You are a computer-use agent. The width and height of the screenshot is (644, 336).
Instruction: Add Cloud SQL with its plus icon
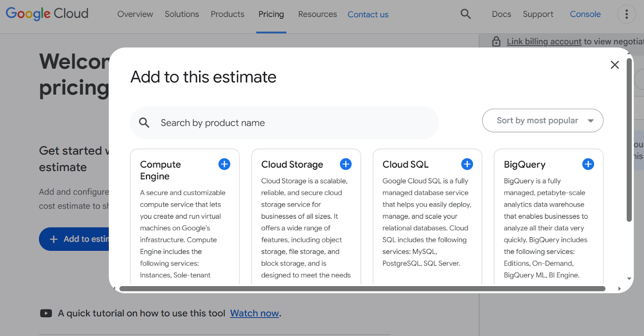pos(467,164)
